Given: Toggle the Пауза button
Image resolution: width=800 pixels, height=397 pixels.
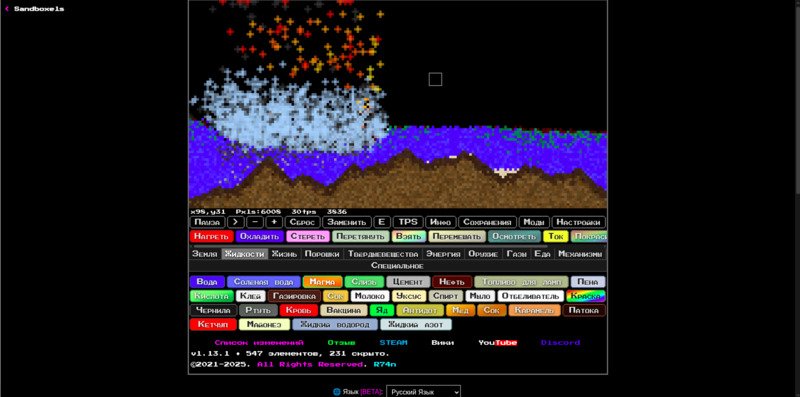Looking at the screenshot, I should pyautogui.click(x=207, y=222).
